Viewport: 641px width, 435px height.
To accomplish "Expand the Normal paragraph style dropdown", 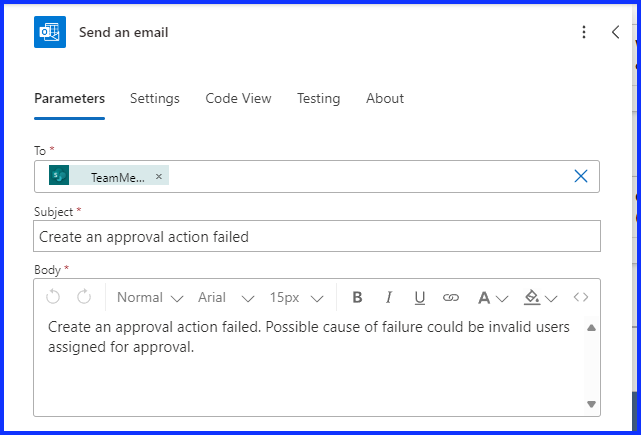I will click(150, 297).
